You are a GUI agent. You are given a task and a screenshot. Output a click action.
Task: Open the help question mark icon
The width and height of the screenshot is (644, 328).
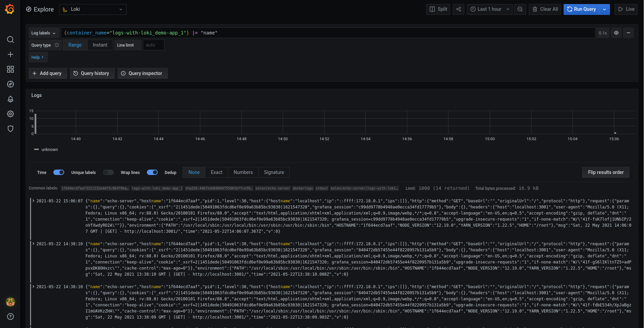coord(10,317)
